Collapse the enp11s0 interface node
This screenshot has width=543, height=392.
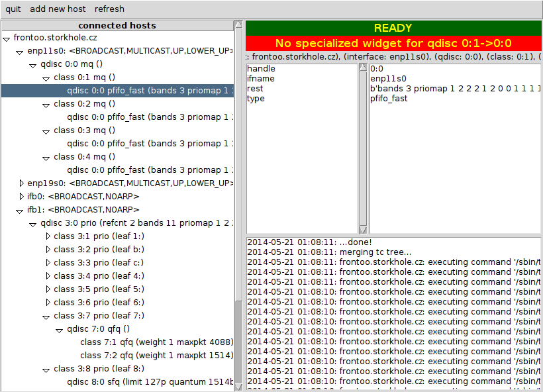[19, 52]
